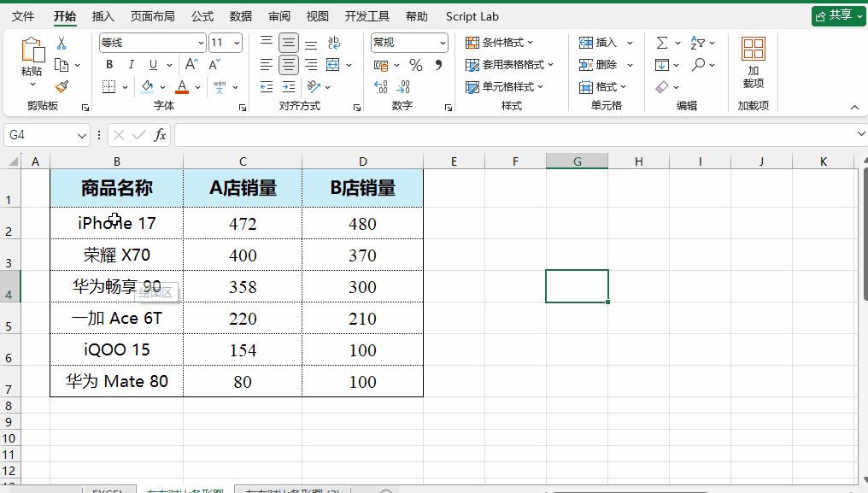868x493 pixels.
Task: Toggle Bold formatting
Action: 109,65
